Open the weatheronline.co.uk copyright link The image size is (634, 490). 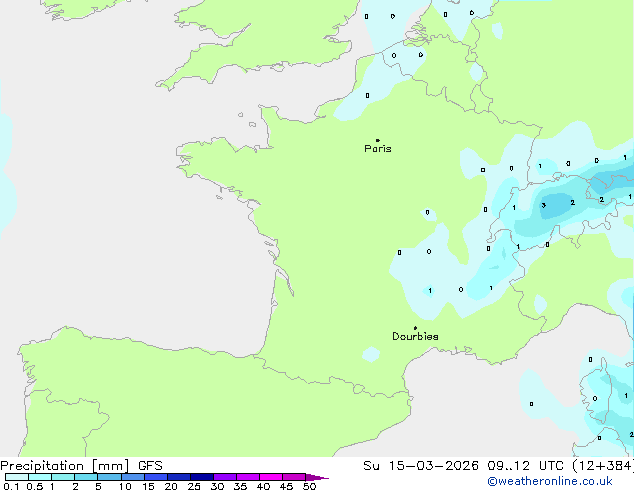click(x=550, y=481)
